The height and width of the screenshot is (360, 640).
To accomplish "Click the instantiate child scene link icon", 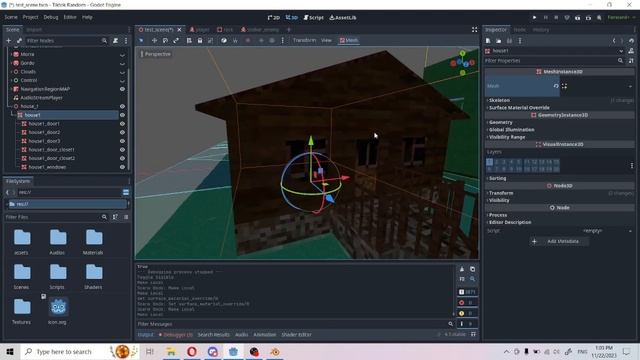I will pyautogui.click(x=19, y=41).
